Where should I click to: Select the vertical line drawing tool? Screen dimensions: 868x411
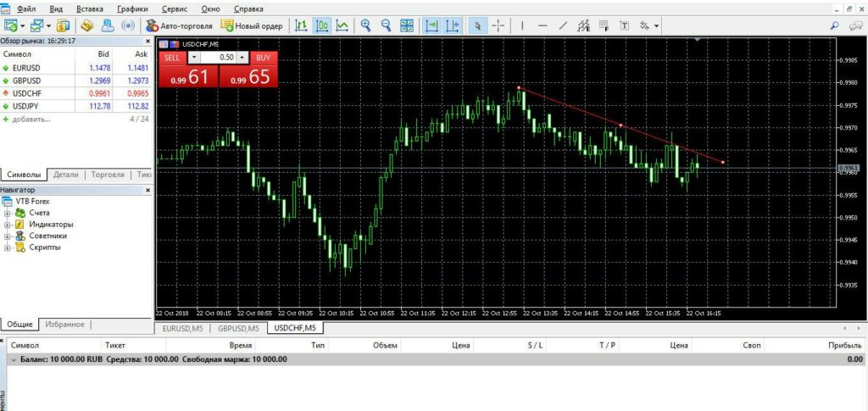[x=522, y=25]
